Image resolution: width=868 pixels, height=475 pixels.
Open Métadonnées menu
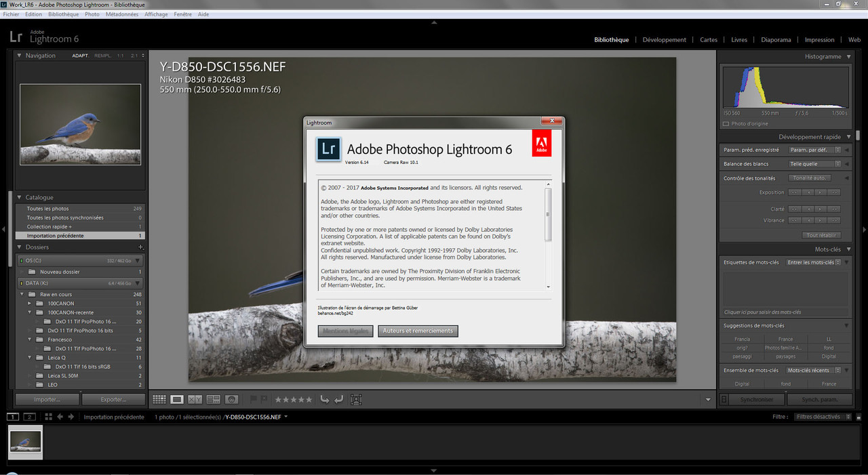point(122,14)
